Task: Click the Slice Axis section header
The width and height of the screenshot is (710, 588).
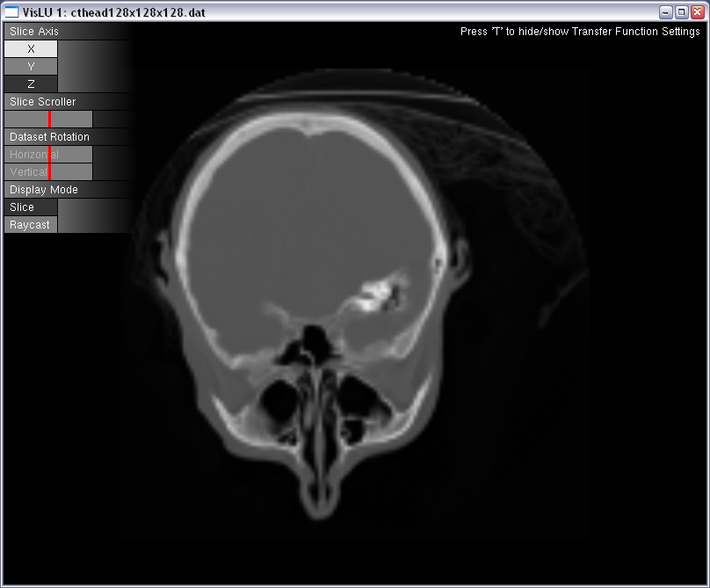Action: [x=34, y=32]
